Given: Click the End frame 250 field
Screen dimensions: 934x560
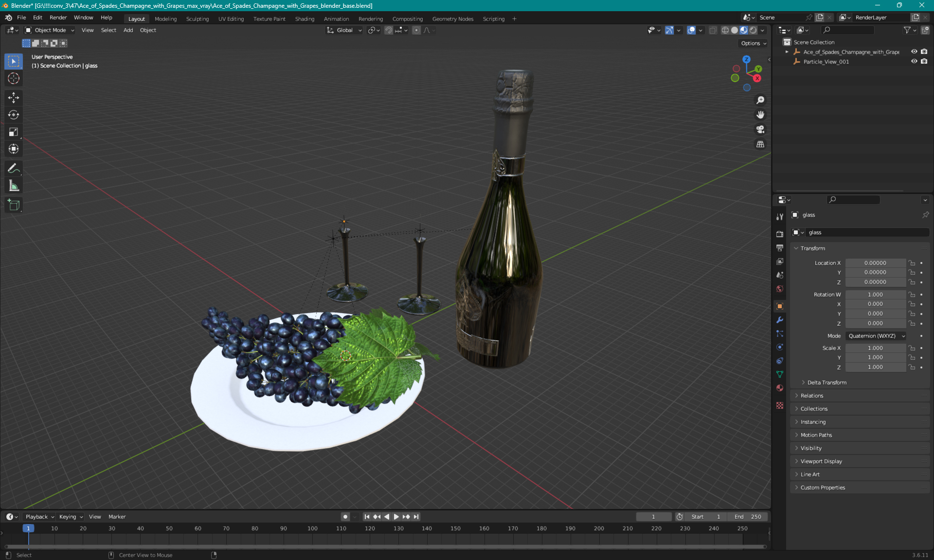Looking at the screenshot, I should (x=748, y=517).
